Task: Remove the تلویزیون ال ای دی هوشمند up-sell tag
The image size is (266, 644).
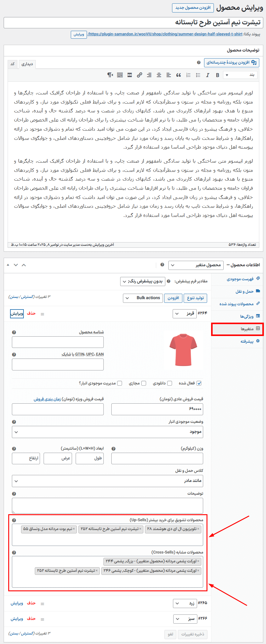Action: pyautogui.click(x=199, y=529)
